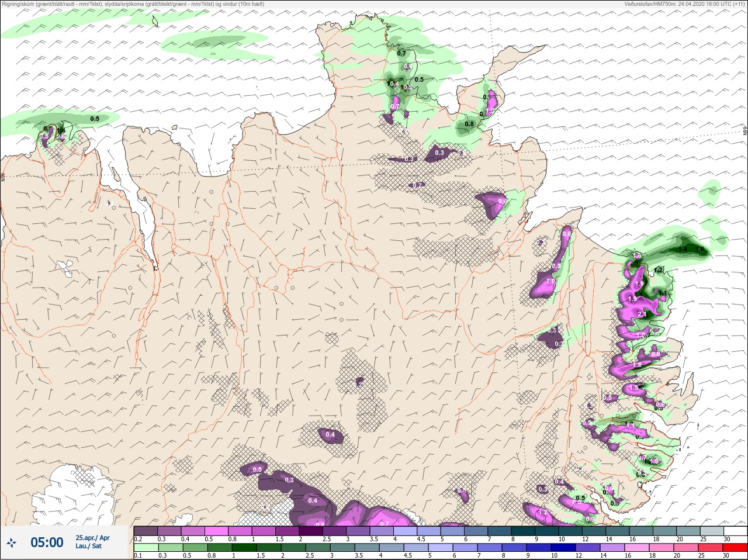Click upper legend swatch between 25 and 30
This screenshot has height=560, width=748.
pyautogui.click(x=713, y=531)
